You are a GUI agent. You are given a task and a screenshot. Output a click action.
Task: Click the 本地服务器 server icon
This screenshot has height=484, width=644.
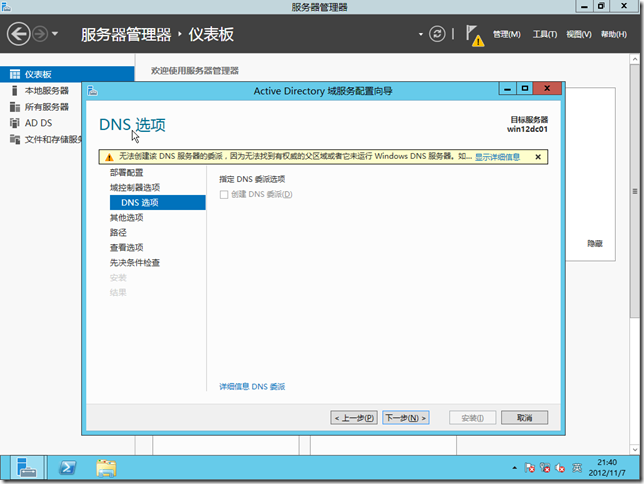(x=15, y=90)
